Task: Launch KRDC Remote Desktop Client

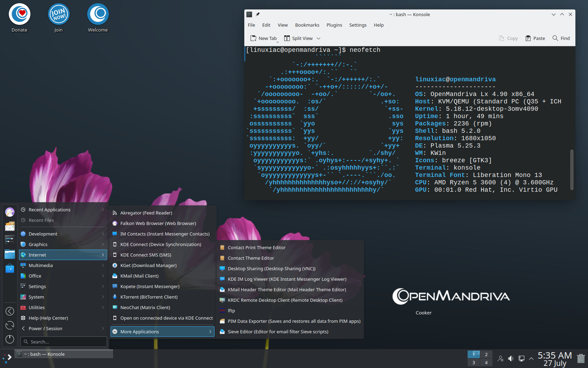Action: [x=290, y=300]
